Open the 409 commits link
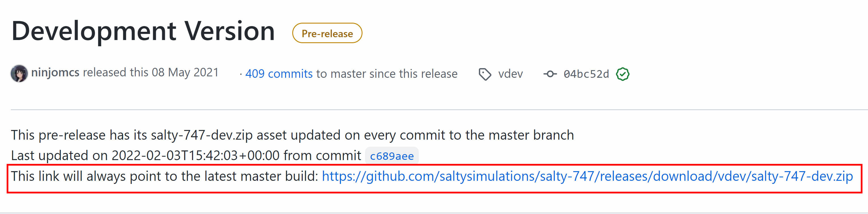The image size is (868, 214). click(279, 74)
